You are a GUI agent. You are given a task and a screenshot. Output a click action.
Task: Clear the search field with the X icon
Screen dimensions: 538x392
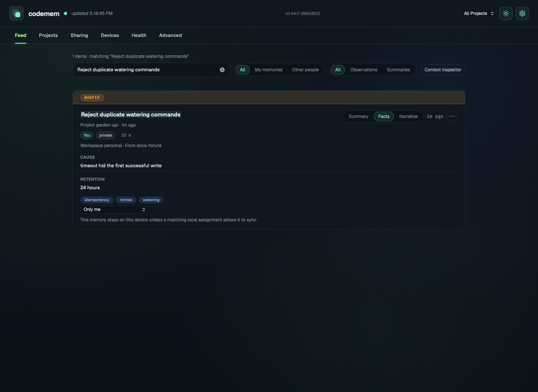click(222, 70)
